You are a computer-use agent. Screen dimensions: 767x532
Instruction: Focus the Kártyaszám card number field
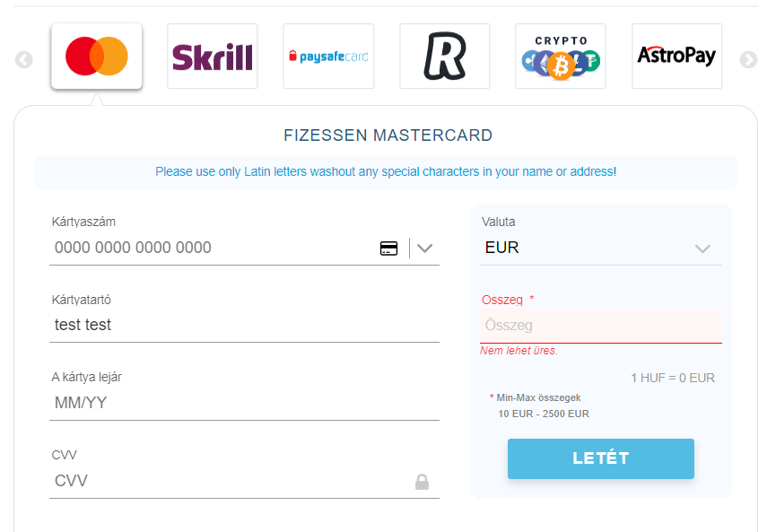[x=214, y=248]
